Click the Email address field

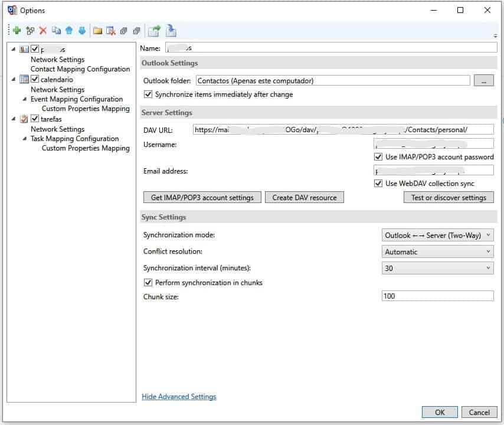coord(434,170)
